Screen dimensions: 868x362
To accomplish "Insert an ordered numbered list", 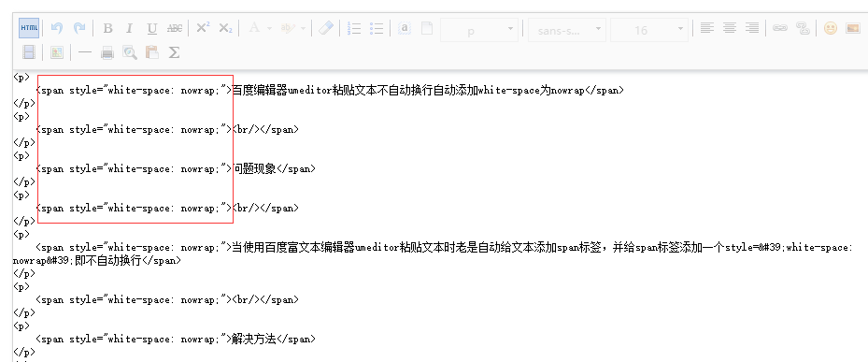I will tap(354, 28).
